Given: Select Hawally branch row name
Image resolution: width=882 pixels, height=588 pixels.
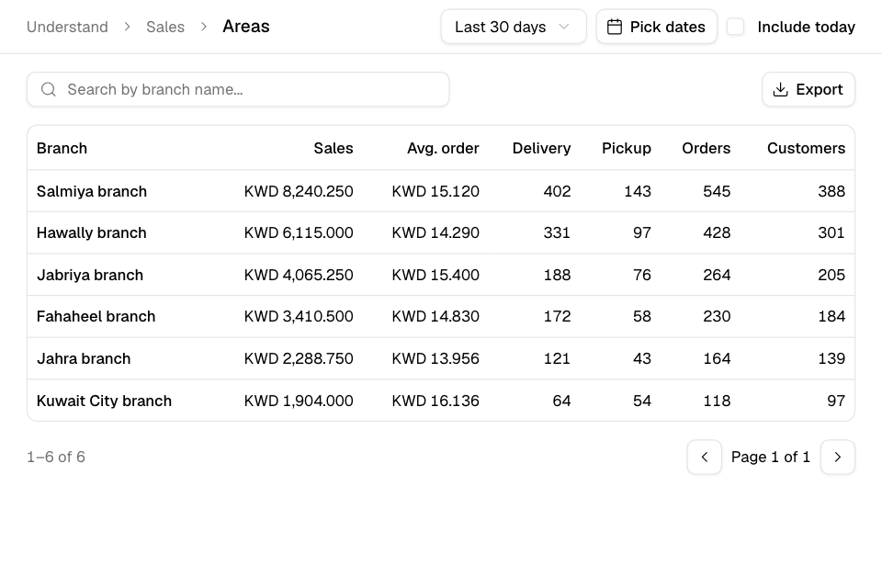Looking at the screenshot, I should point(92,233).
